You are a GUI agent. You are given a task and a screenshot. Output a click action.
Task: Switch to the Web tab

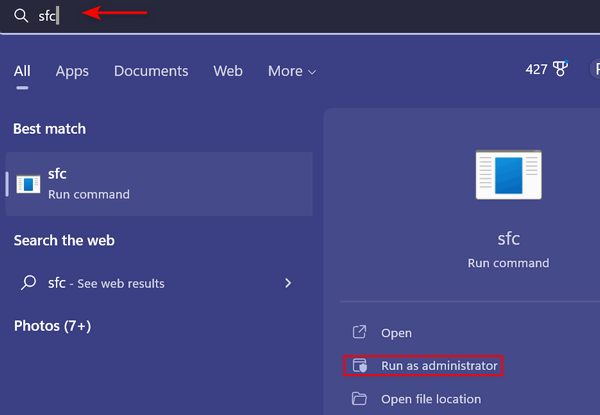(228, 71)
